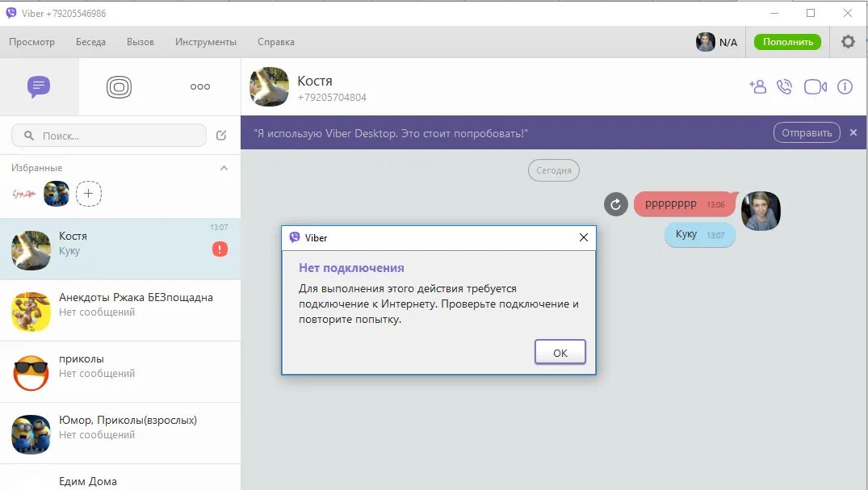868x490 pixels.
Task: Click the Viber logo in title bar
Action: [11, 13]
